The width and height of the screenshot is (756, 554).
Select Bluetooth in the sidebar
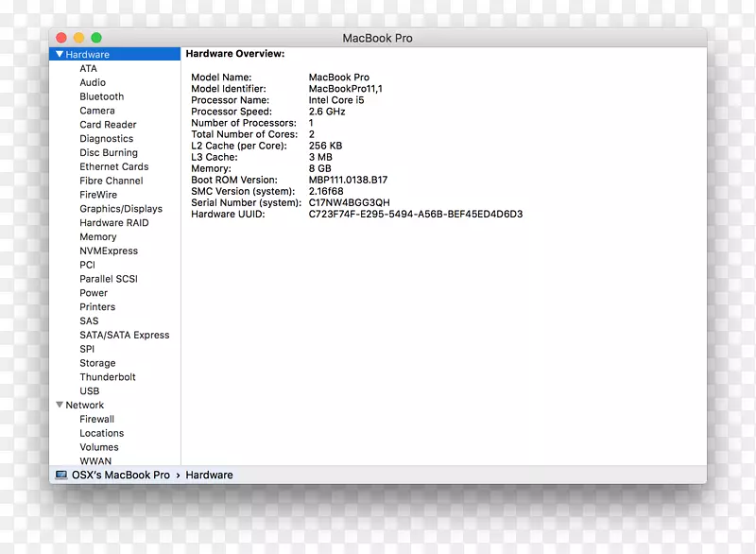click(101, 96)
